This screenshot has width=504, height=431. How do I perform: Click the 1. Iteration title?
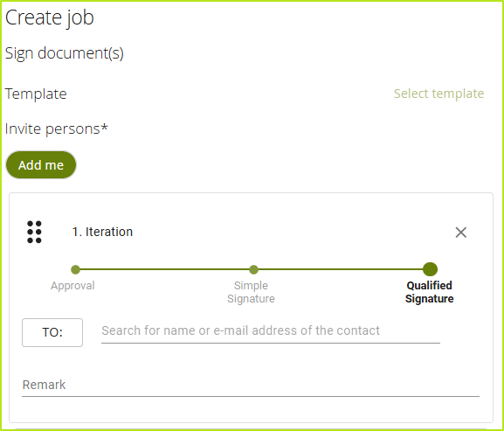click(x=102, y=232)
